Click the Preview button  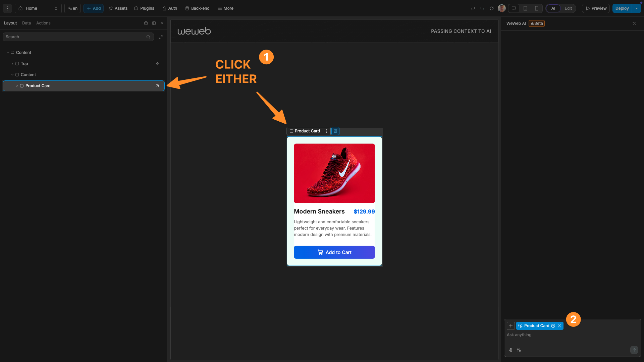596,8
